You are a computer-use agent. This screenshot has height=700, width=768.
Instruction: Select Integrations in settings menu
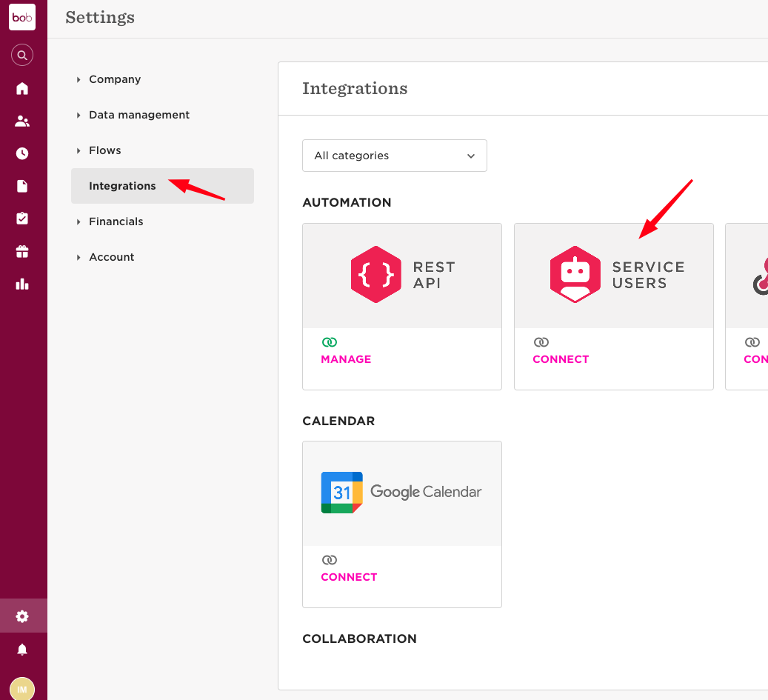click(162, 186)
